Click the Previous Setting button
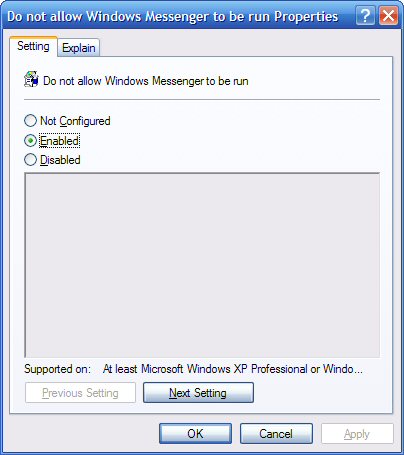This screenshot has height=455, width=404. [x=80, y=393]
